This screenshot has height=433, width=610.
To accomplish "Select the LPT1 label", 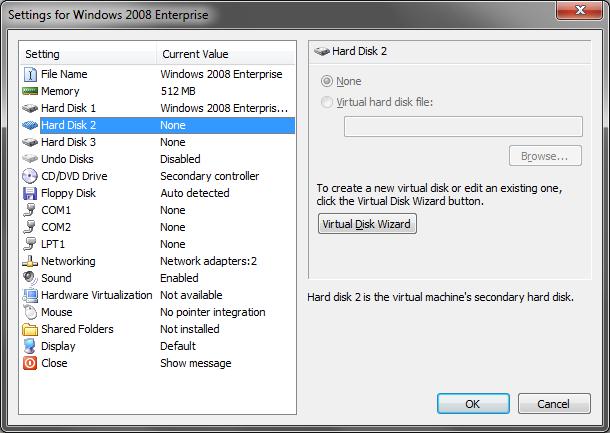I will (x=53, y=244).
